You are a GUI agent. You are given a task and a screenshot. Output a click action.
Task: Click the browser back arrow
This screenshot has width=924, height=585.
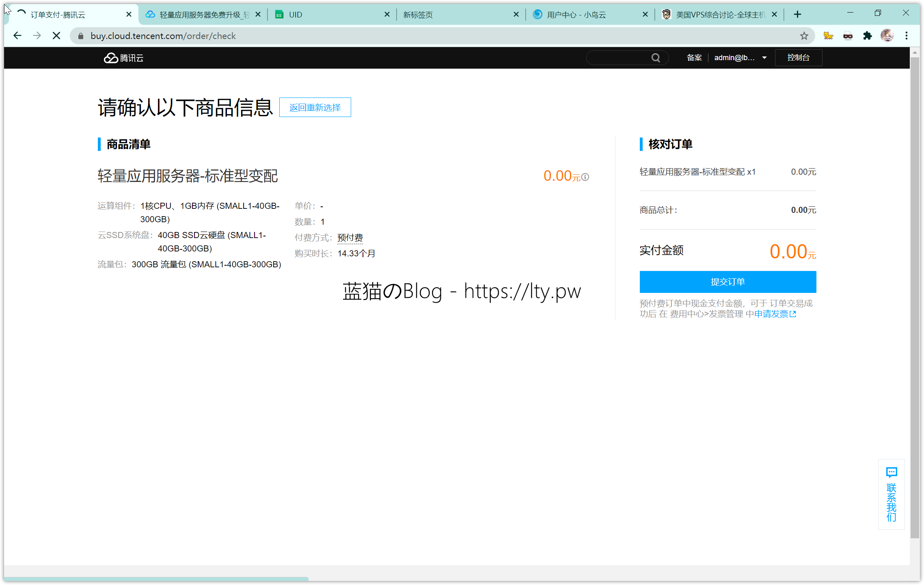click(x=17, y=36)
